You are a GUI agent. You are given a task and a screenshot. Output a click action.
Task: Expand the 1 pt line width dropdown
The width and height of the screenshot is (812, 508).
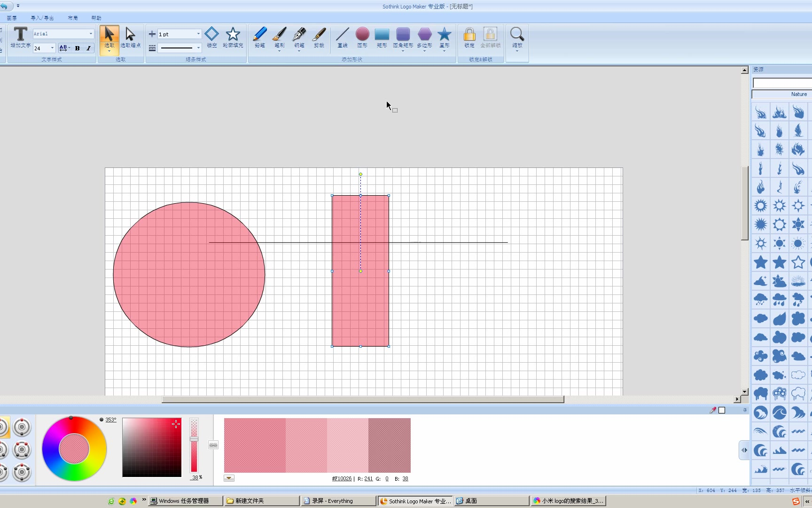coord(198,34)
